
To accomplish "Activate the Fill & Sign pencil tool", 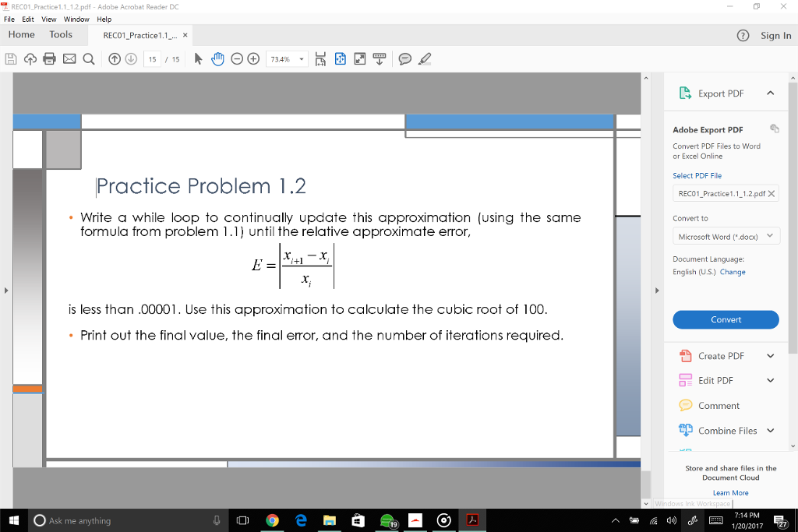I will click(424, 58).
